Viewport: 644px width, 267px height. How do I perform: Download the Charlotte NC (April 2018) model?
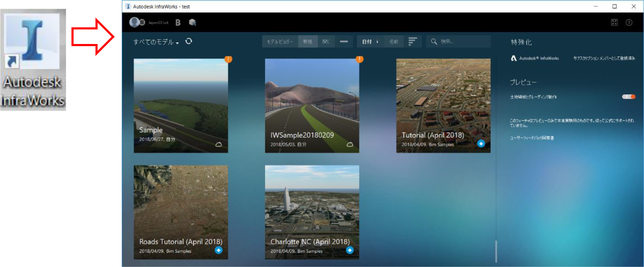pos(350,250)
